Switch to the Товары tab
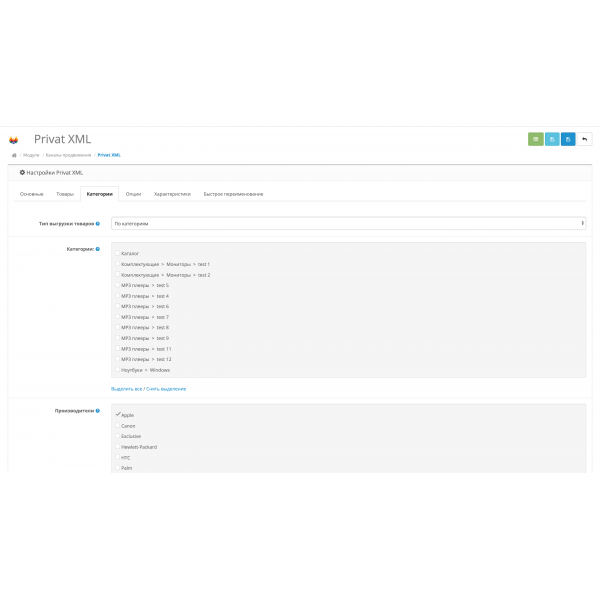 [65, 194]
